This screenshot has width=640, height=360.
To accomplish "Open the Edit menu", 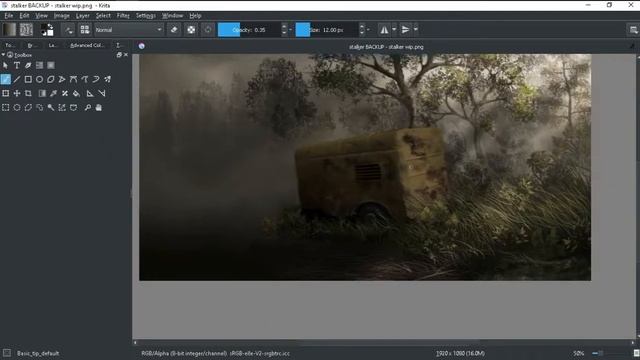I will coord(24,16).
